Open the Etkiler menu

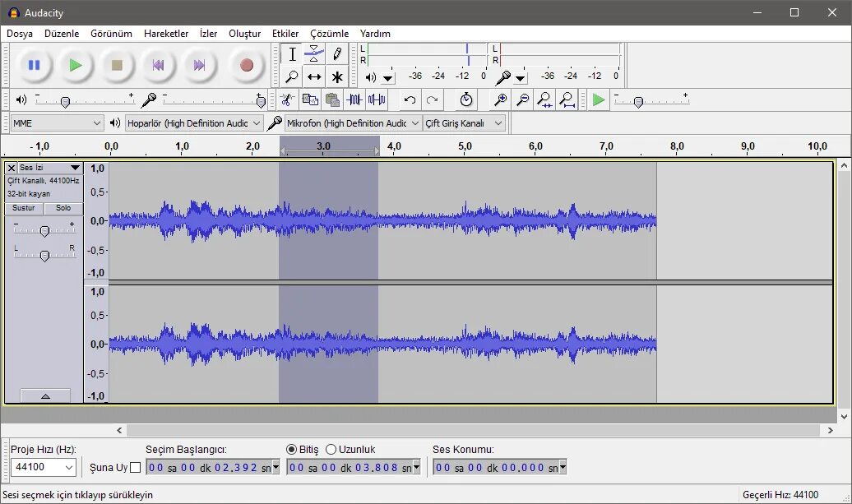pyautogui.click(x=285, y=34)
